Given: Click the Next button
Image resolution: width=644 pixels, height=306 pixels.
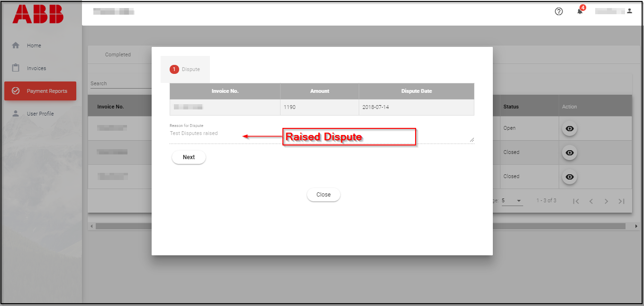Looking at the screenshot, I should pyautogui.click(x=189, y=157).
